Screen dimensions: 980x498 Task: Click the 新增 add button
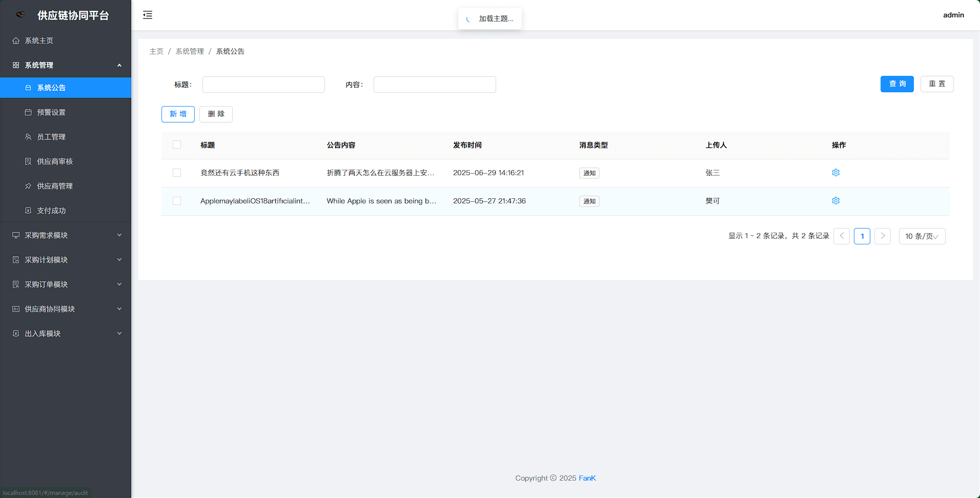(178, 114)
